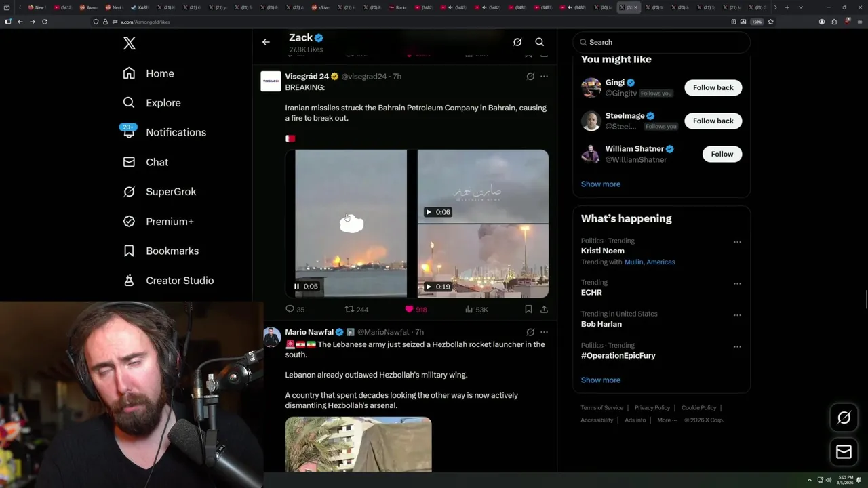Open the more options on Visegrád 24 post
The width and height of the screenshot is (868, 488).
tap(544, 77)
